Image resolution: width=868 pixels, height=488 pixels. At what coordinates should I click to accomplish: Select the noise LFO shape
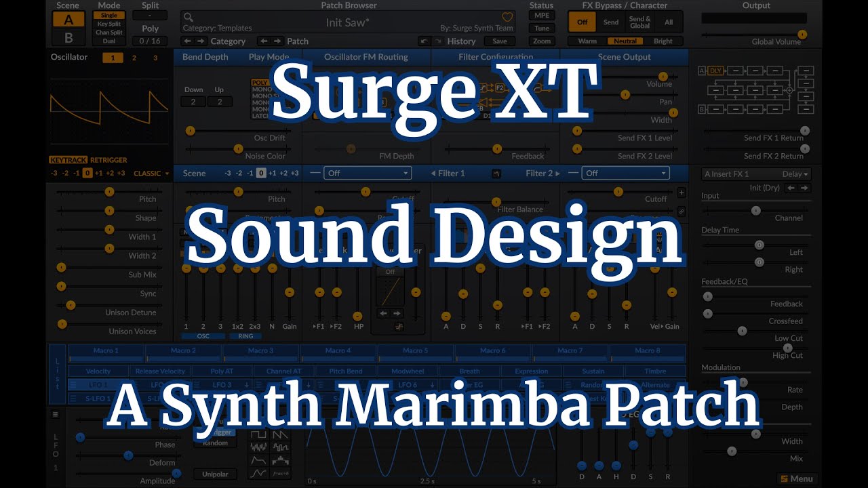[258, 447]
